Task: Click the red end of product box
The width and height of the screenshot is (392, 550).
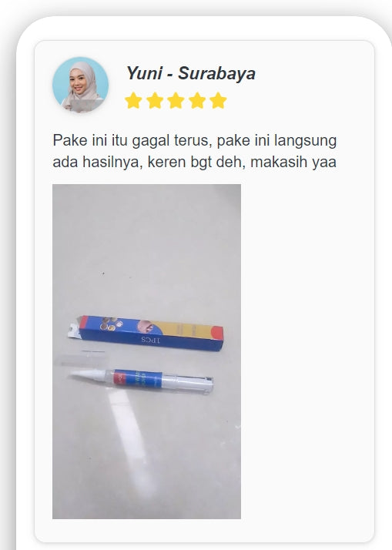Action: click(x=217, y=332)
